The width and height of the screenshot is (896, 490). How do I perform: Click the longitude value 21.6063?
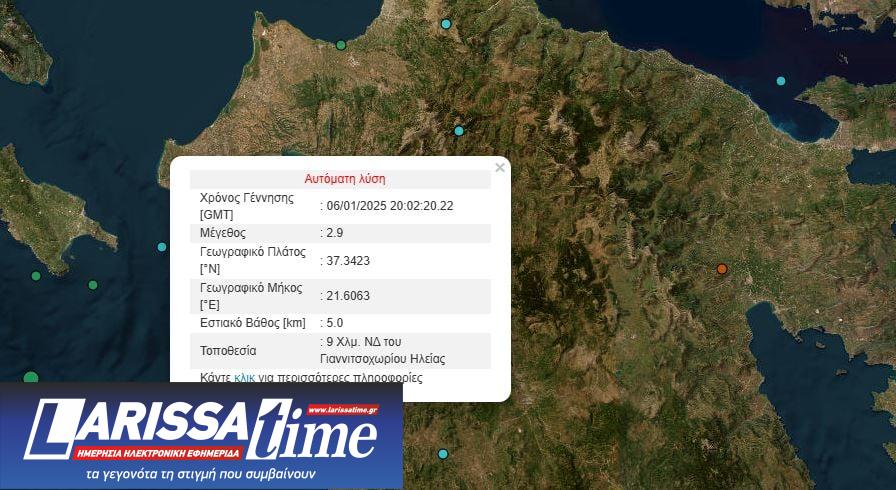(x=347, y=296)
